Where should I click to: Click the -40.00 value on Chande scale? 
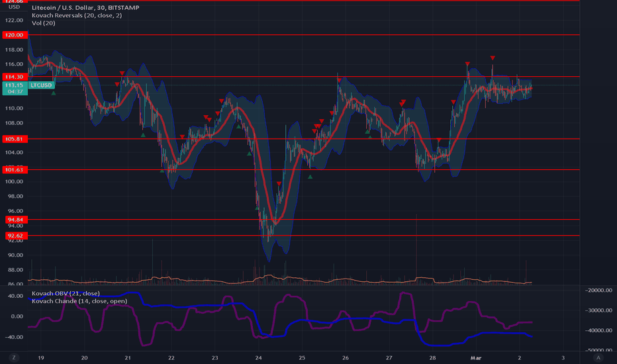[15, 337]
